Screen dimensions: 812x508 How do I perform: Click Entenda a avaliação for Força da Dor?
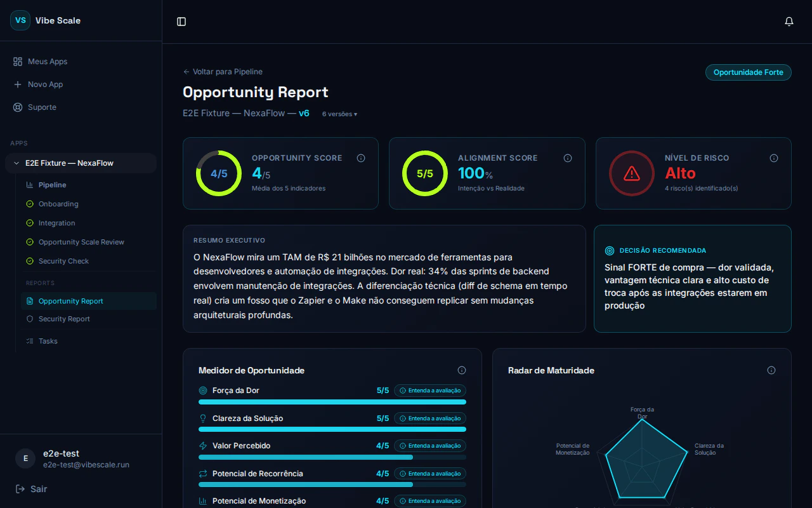pos(430,391)
